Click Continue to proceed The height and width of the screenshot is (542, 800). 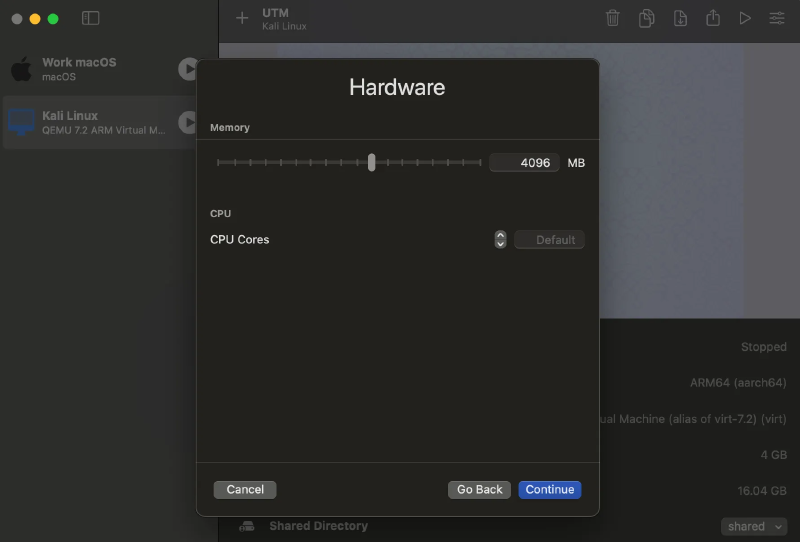tap(549, 489)
